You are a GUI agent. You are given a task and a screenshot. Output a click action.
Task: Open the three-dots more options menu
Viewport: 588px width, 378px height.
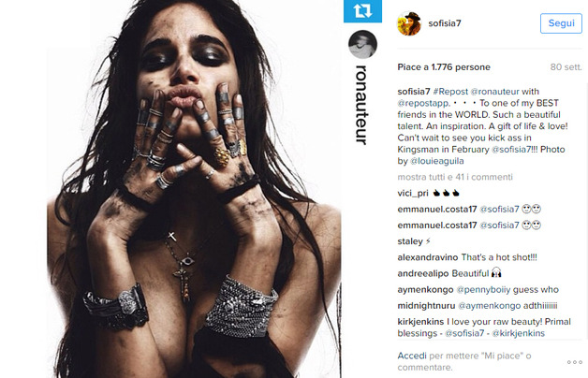pos(575,362)
